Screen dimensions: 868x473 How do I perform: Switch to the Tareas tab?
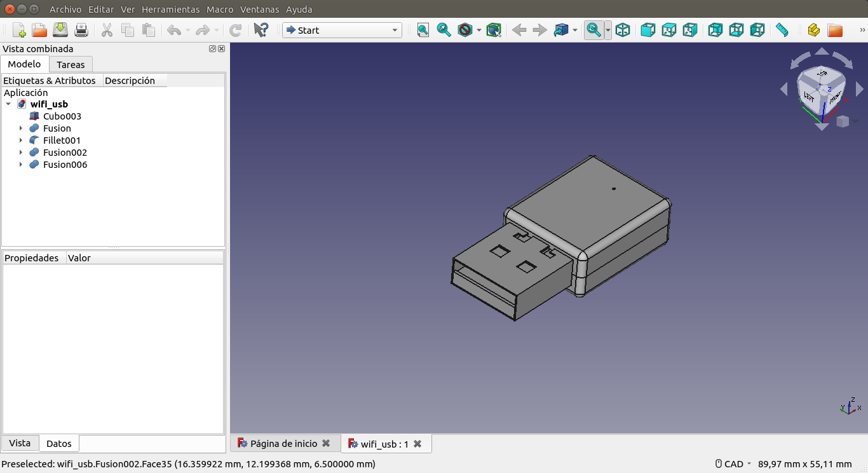tap(71, 64)
